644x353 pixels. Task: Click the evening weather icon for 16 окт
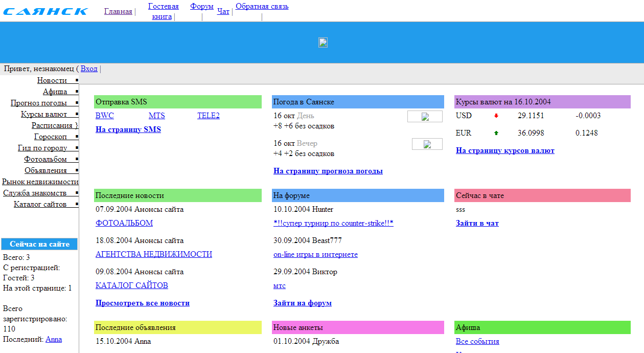point(427,144)
